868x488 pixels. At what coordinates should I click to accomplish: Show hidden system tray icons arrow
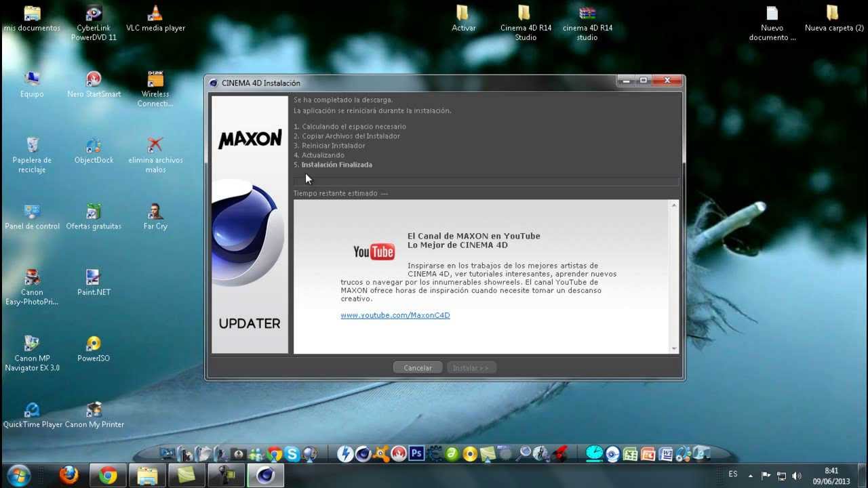pos(751,476)
